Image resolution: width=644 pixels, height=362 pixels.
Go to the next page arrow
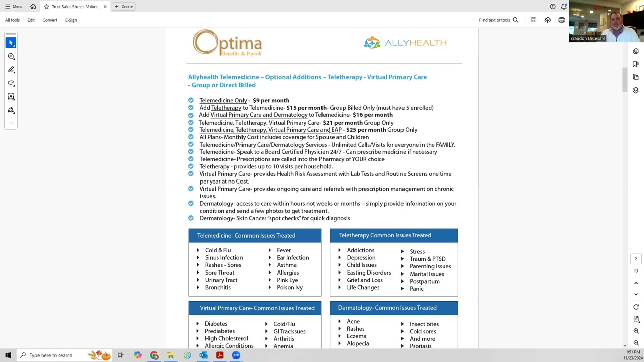pyautogui.click(x=636, y=294)
